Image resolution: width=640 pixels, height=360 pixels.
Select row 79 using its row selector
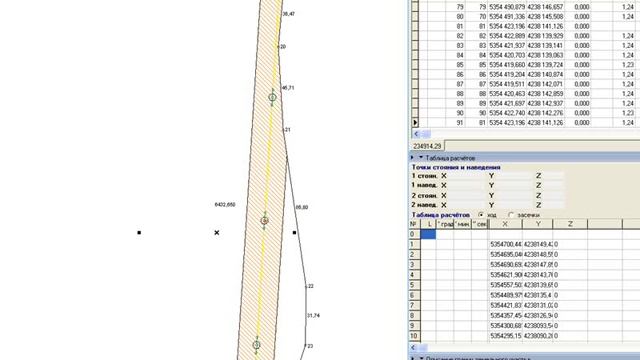pos(415,7)
